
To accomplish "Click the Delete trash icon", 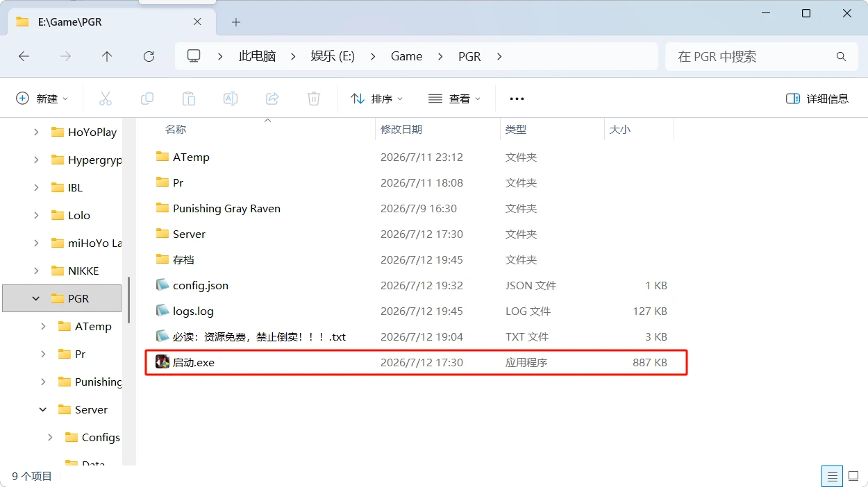I will [314, 99].
